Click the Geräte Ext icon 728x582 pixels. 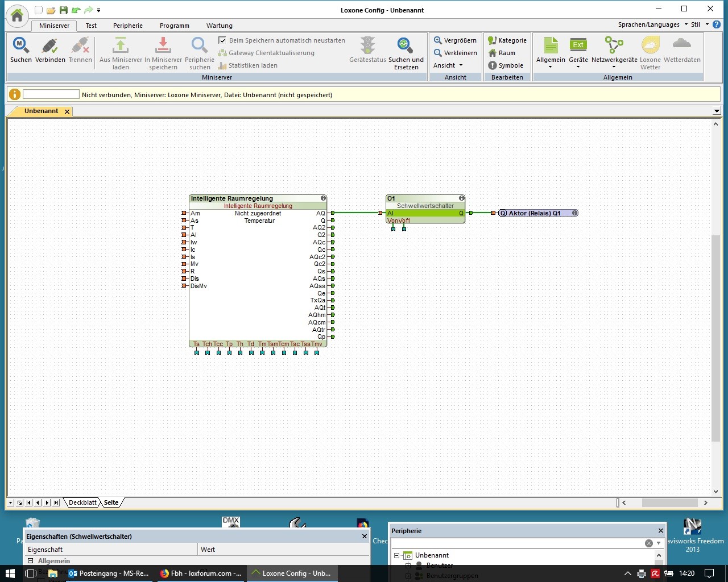point(578,45)
